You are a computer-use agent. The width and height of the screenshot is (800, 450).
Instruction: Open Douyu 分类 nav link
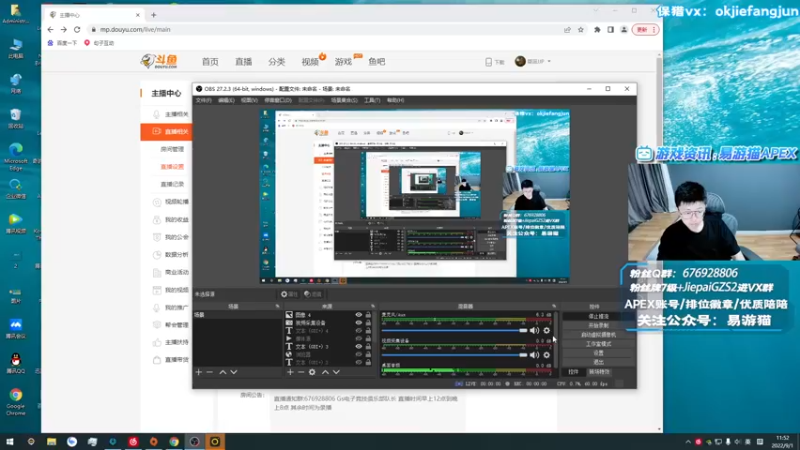tap(277, 62)
